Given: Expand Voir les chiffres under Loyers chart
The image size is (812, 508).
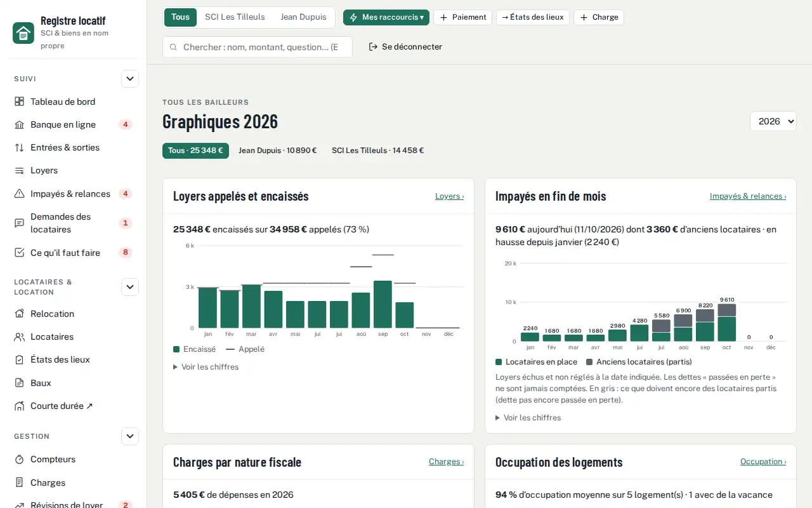Looking at the screenshot, I should 206,367.
